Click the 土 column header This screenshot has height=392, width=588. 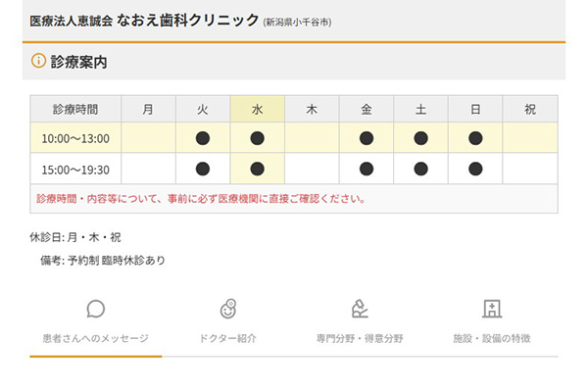420,109
